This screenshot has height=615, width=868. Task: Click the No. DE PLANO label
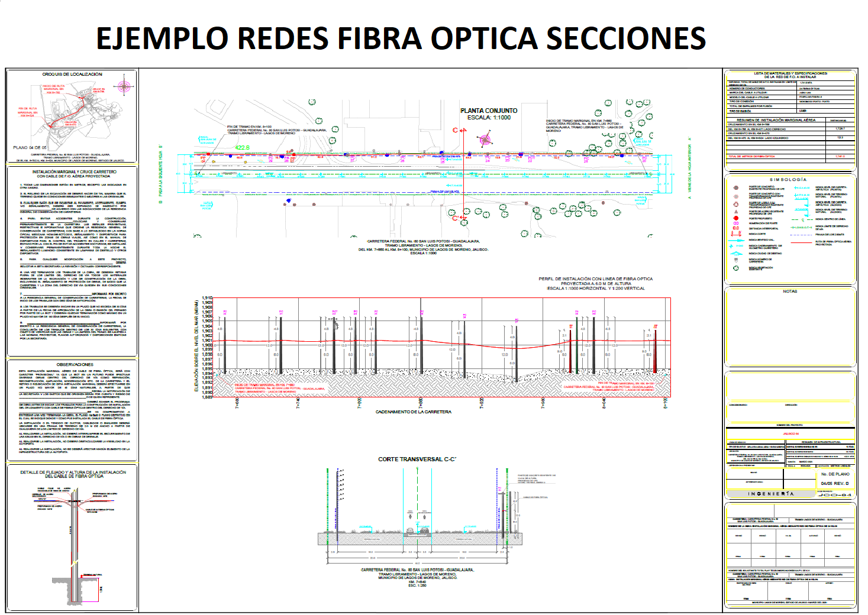tap(835, 474)
